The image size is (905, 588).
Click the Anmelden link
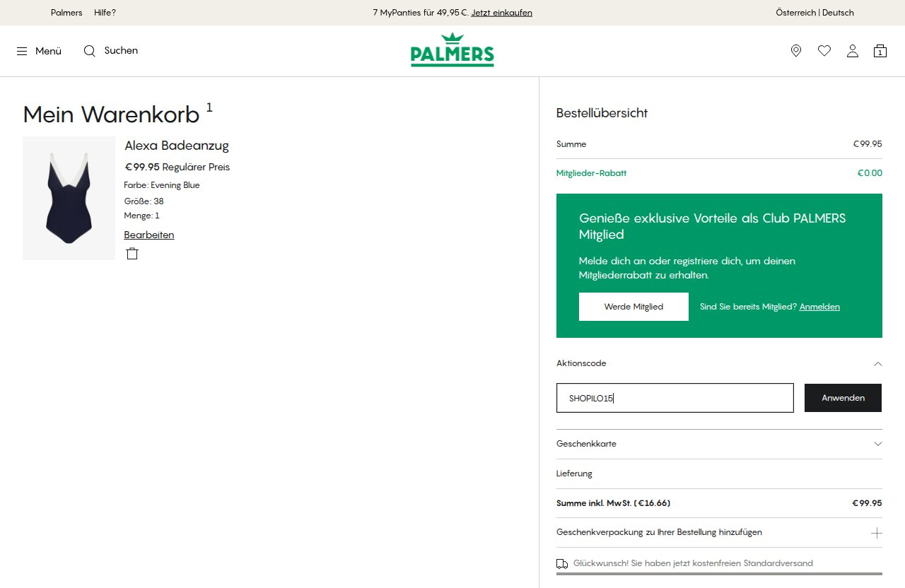pyautogui.click(x=819, y=307)
